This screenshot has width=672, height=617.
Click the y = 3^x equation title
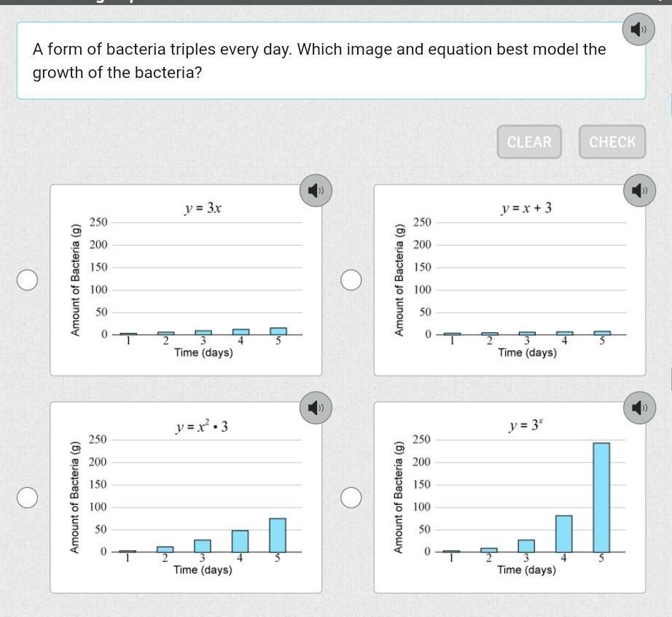point(526,426)
